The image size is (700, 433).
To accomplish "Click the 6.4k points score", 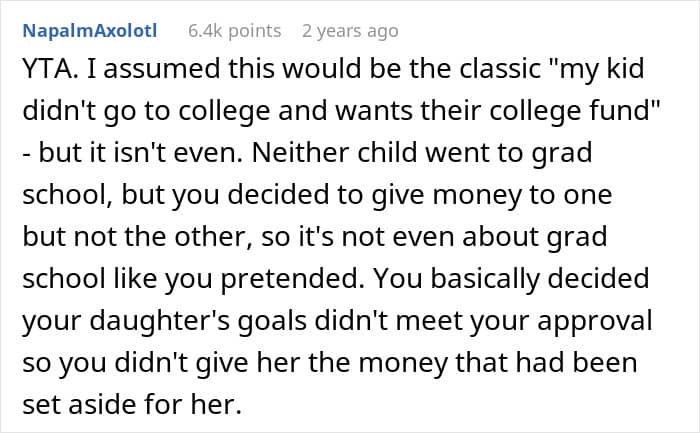I will [234, 30].
